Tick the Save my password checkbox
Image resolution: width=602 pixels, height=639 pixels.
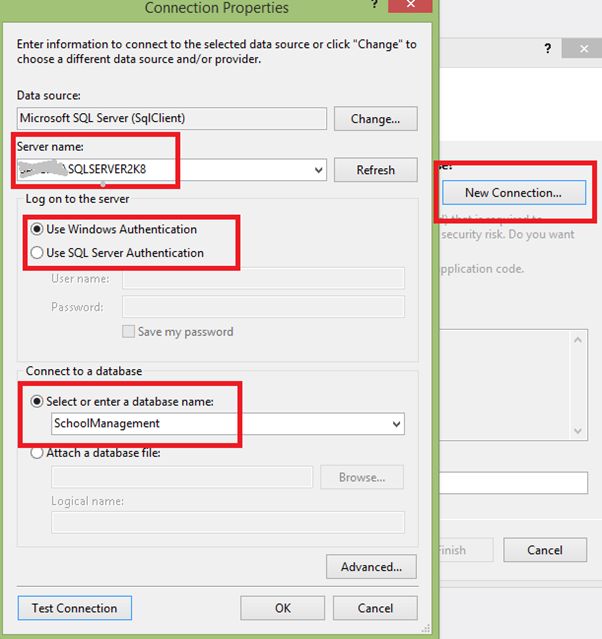[128, 331]
